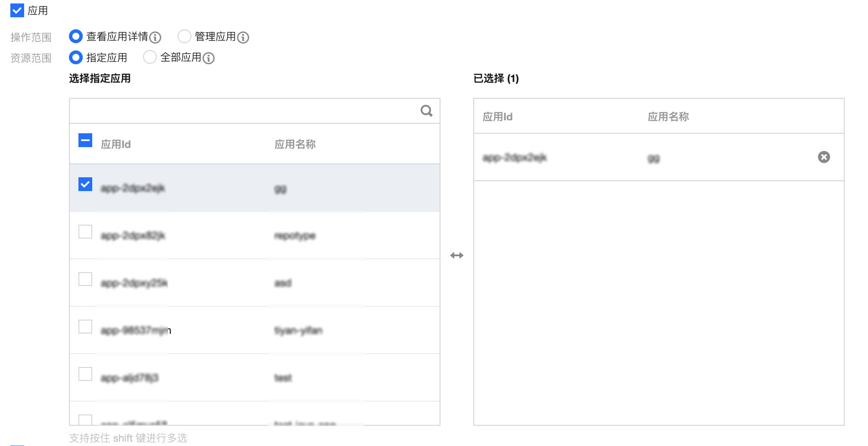Viewport: 868px width, 446px height.
Task: Check the fourth app row checkbox
Action: (x=85, y=327)
